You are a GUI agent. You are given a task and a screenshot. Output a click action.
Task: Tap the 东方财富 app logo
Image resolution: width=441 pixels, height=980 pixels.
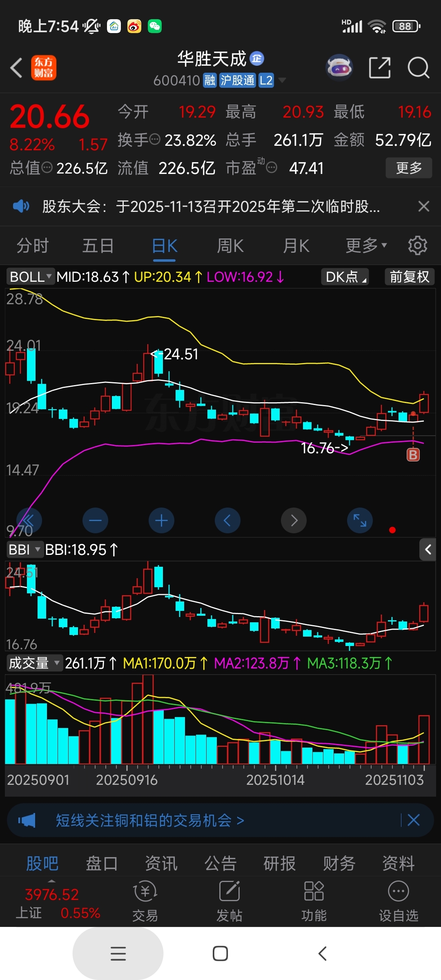click(44, 68)
